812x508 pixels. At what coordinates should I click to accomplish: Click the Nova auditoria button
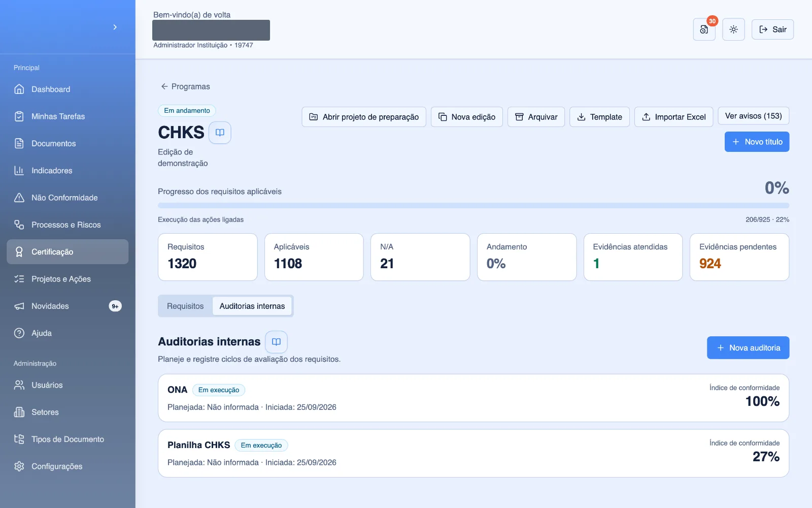(748, 348)
